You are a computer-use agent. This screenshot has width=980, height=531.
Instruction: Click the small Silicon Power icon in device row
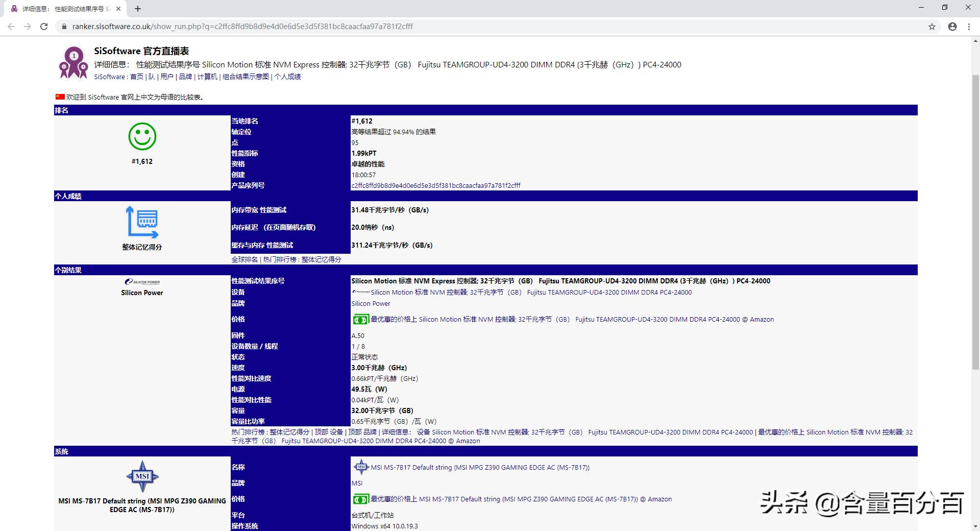click(x=361, y=292)
